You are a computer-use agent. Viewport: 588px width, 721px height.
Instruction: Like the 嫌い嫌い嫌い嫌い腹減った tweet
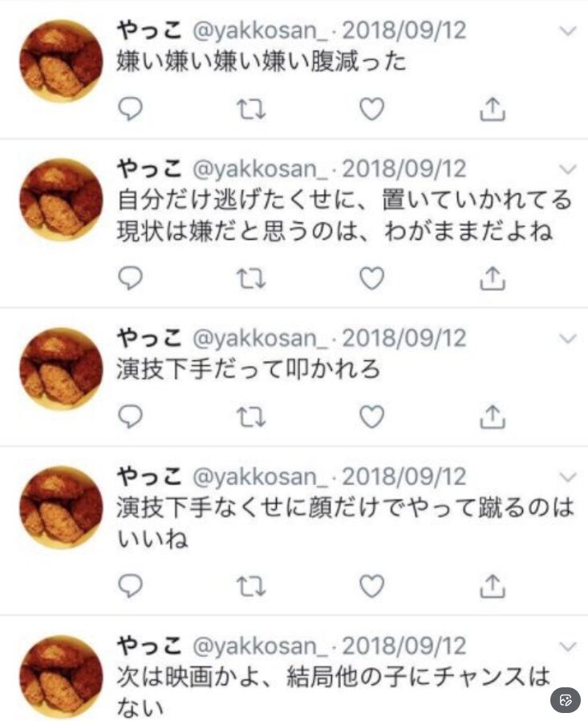click(371, 109)
